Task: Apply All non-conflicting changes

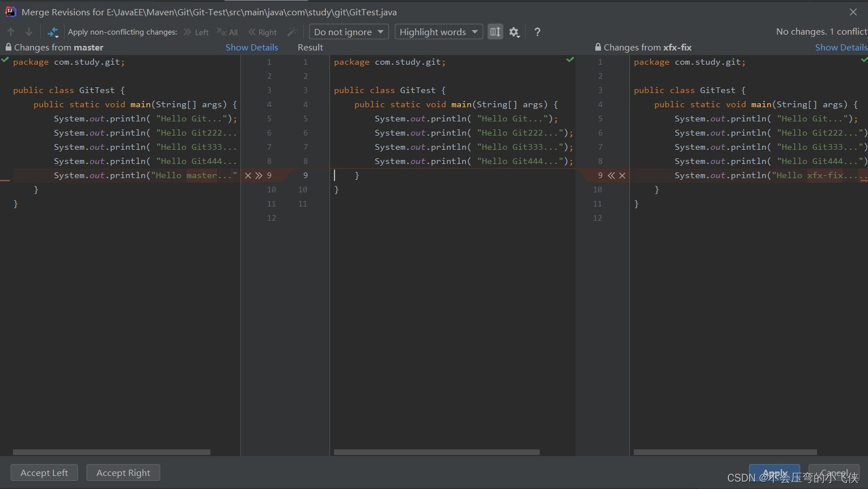Action: 227,32
